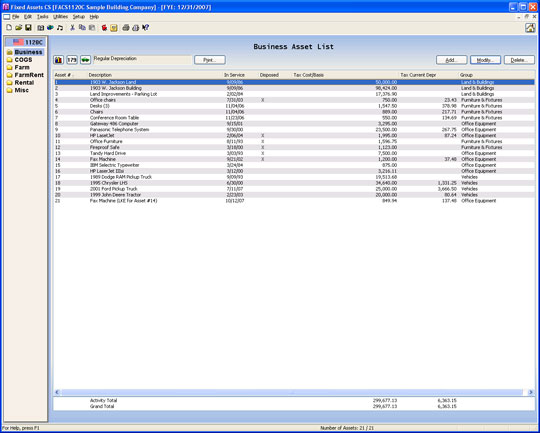Click the home icon at top right
Image resolution: width=540 pixels, height=433 pixels.
[530, 28]
